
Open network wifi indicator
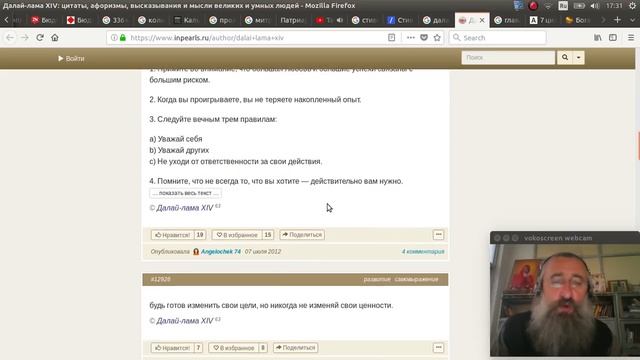(x=548, y=6)
